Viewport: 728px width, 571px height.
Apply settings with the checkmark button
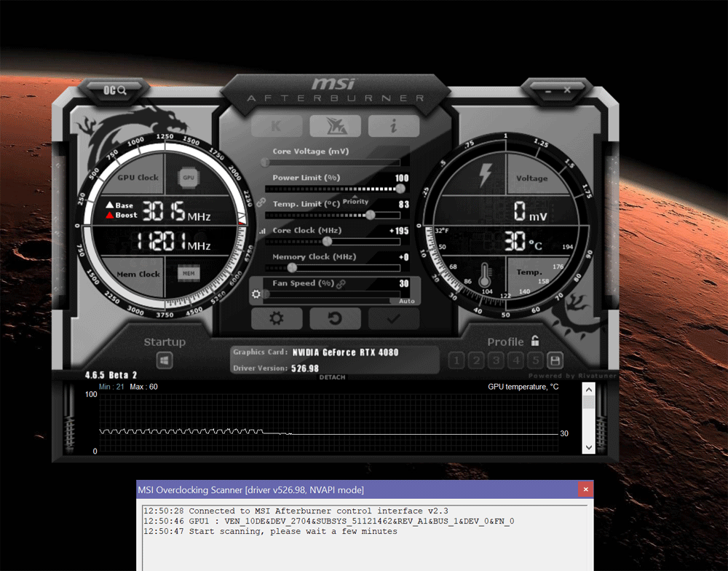[x=394, y=319]
